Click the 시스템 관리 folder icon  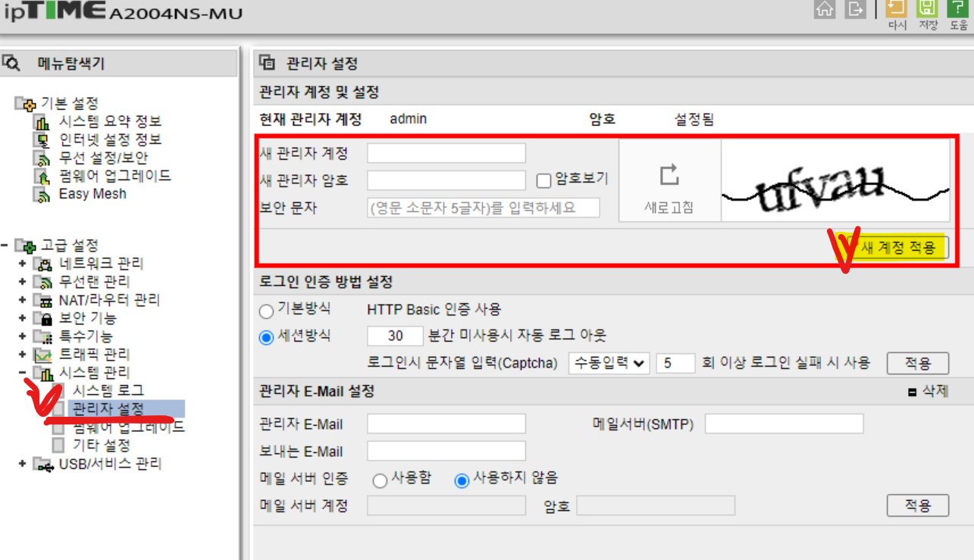[x=43, y=374]
